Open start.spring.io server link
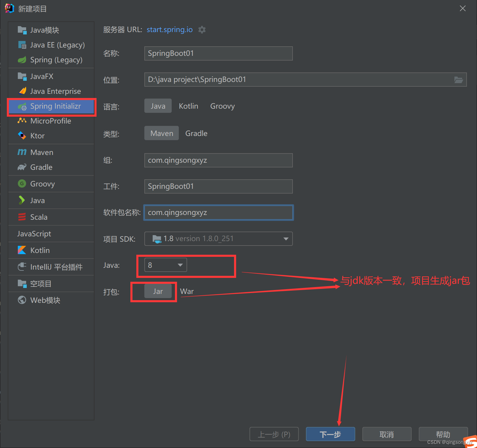Viewport: 477px width, 448px height. pos(170,30)
